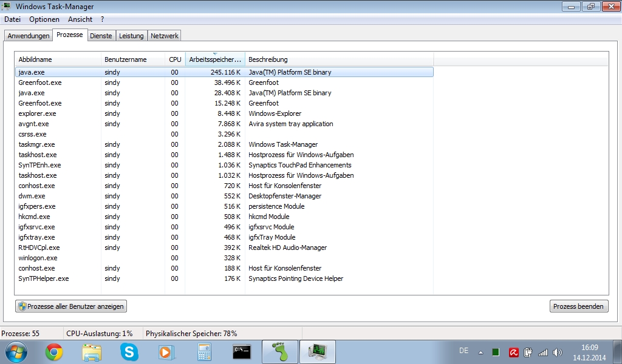Select the explorer.exe process
This screenshot has height=364, width=622.
pyautogui.click(x=224, y=113)
